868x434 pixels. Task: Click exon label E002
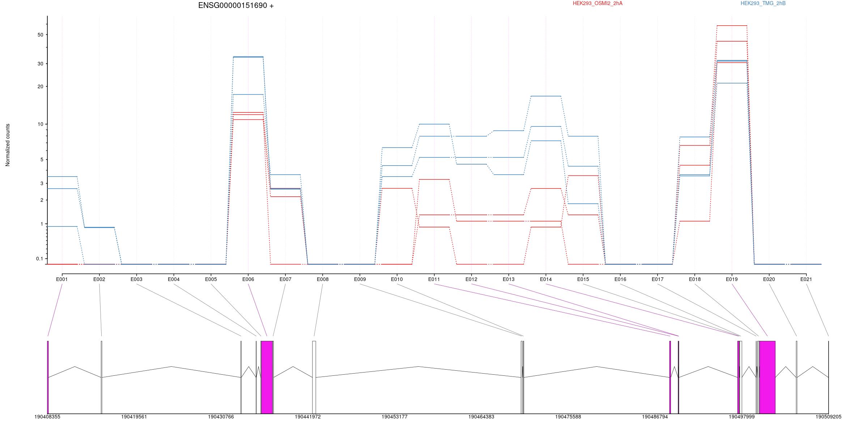tap(99, 279)
